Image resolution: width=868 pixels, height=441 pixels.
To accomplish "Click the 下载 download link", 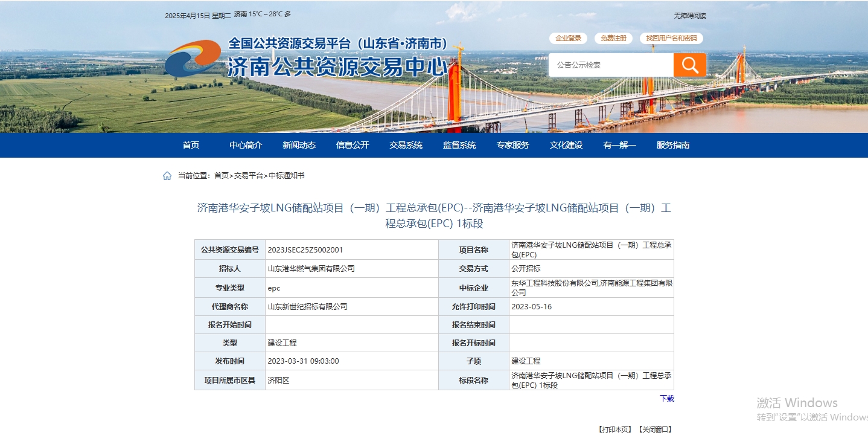I will tap(666, 399).
